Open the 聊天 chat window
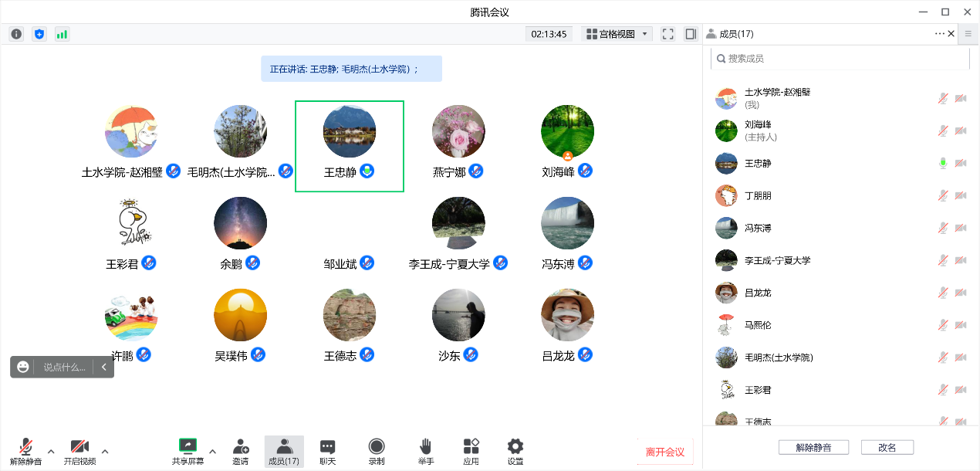 click(x=327, y=452)
